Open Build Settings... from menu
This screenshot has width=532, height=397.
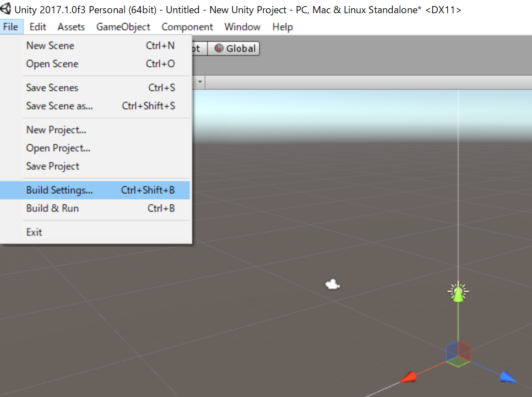pos(95,190)
